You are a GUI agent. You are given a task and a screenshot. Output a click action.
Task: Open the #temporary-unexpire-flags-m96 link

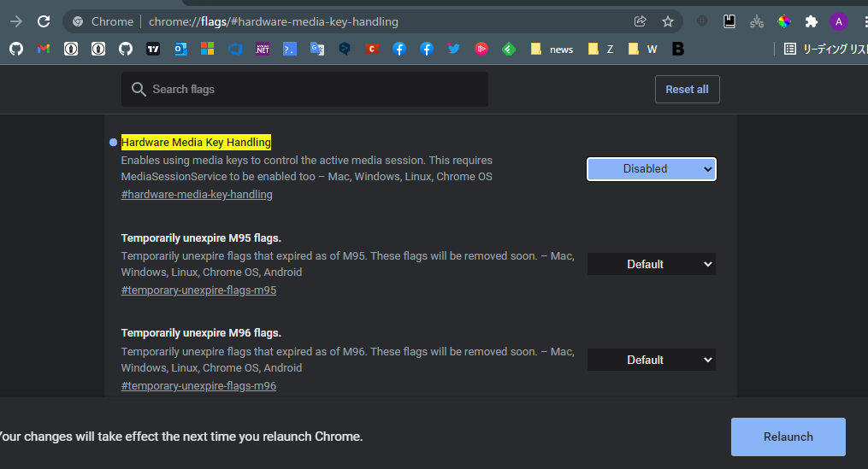pos(198,386)
